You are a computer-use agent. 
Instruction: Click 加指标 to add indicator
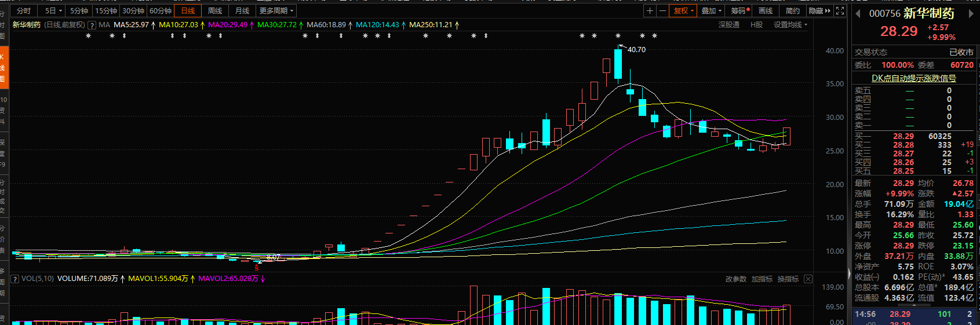tap(762, 279)
